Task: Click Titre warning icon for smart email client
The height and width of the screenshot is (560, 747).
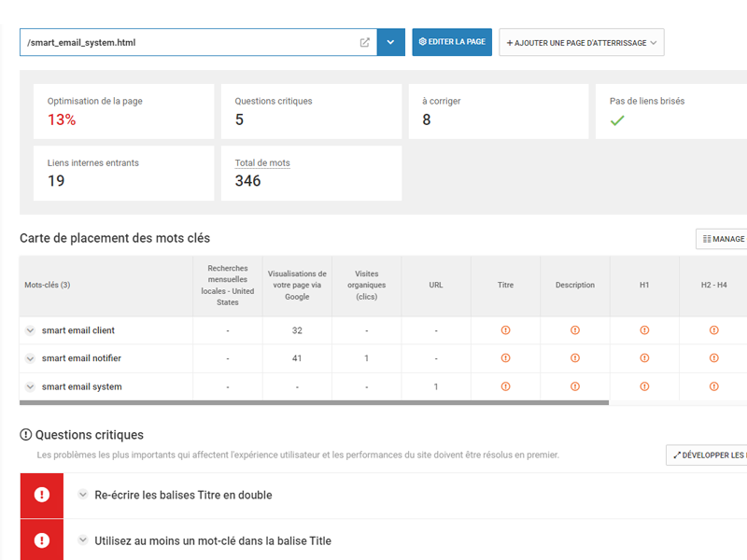Action: pos(506,330)
